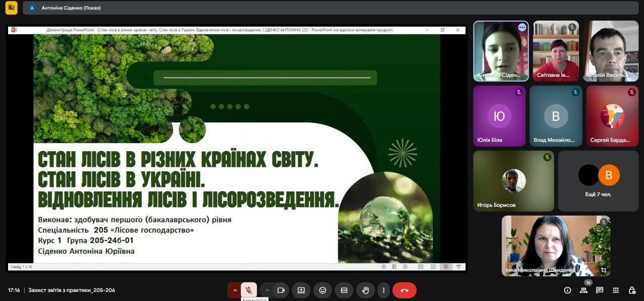Select the Влад Михайло… participant tile
The height and width of the screenshot is (301, 644).
[556, 116]
